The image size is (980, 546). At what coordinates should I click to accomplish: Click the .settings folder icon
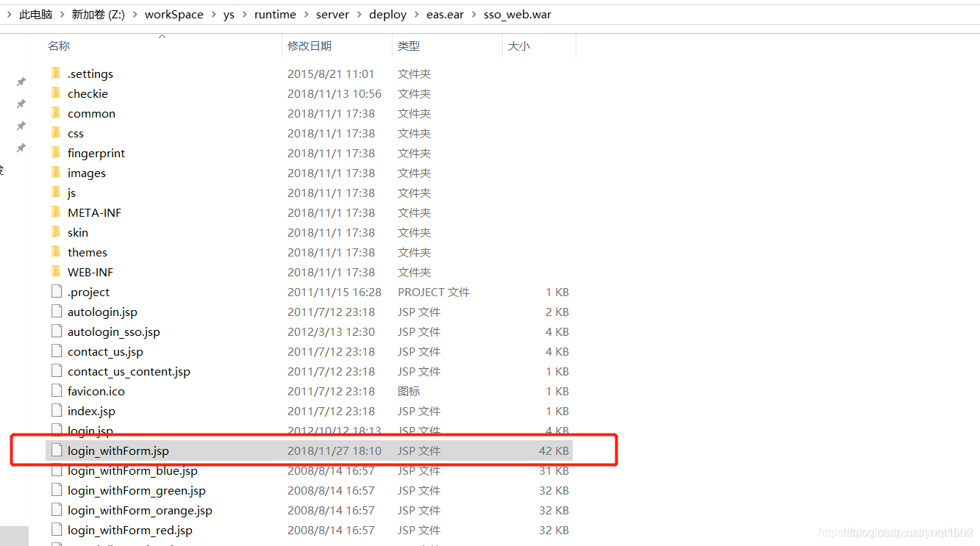[56, 73]
